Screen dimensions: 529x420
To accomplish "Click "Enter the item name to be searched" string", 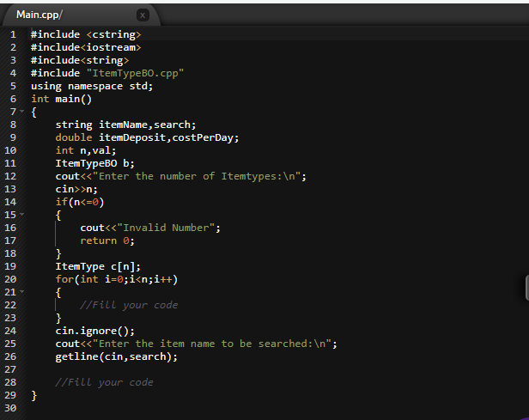I will click(x=211, y=344).
